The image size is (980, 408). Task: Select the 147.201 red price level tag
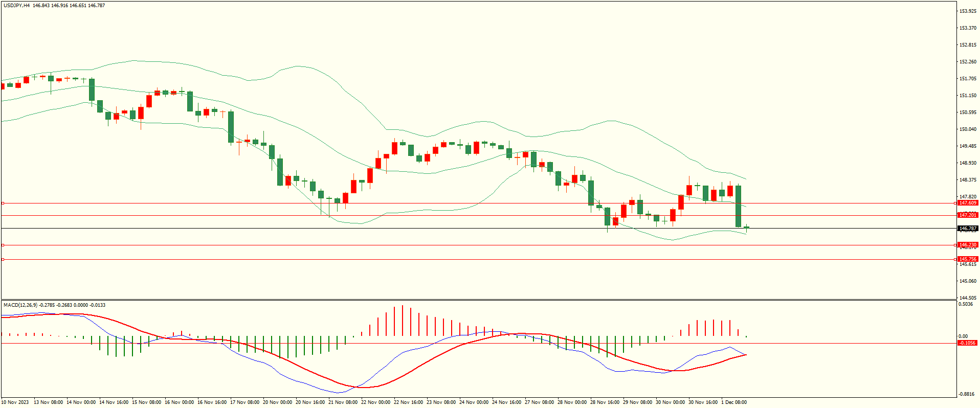click(968, 215)
